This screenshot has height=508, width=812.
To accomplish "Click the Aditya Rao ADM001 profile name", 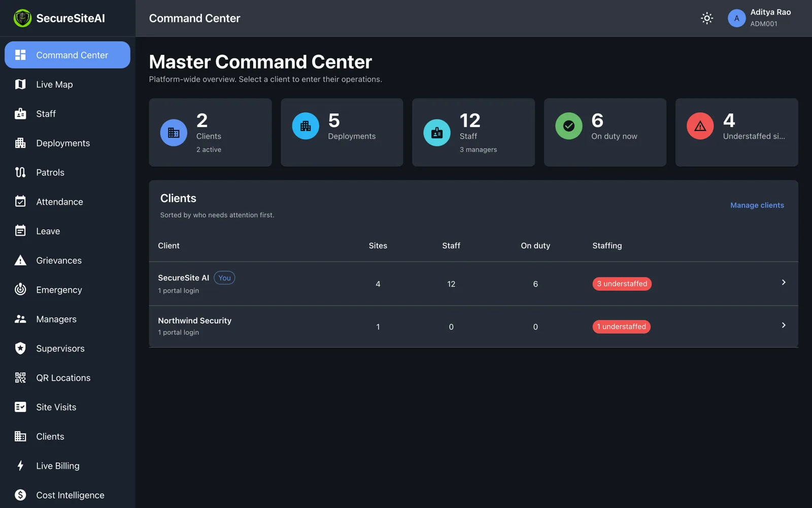I will pyautogui.click(x=770, y=18).
